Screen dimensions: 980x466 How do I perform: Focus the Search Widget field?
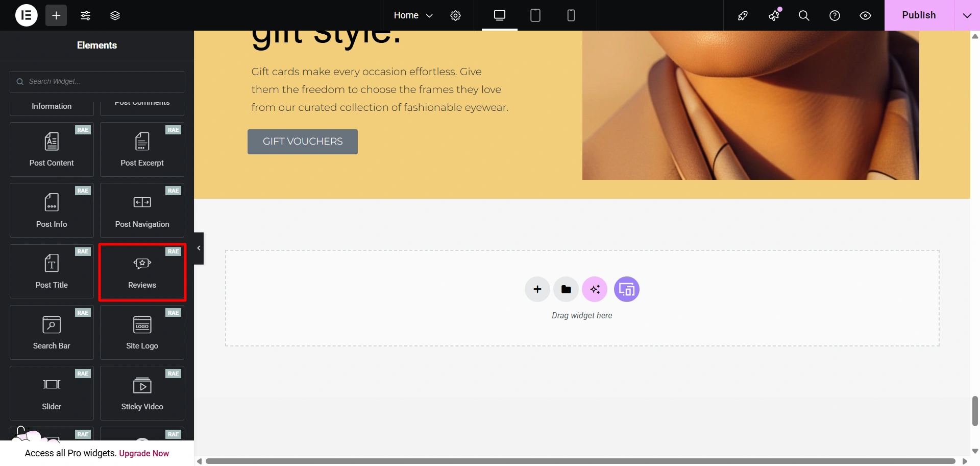(x=97, y=82)
